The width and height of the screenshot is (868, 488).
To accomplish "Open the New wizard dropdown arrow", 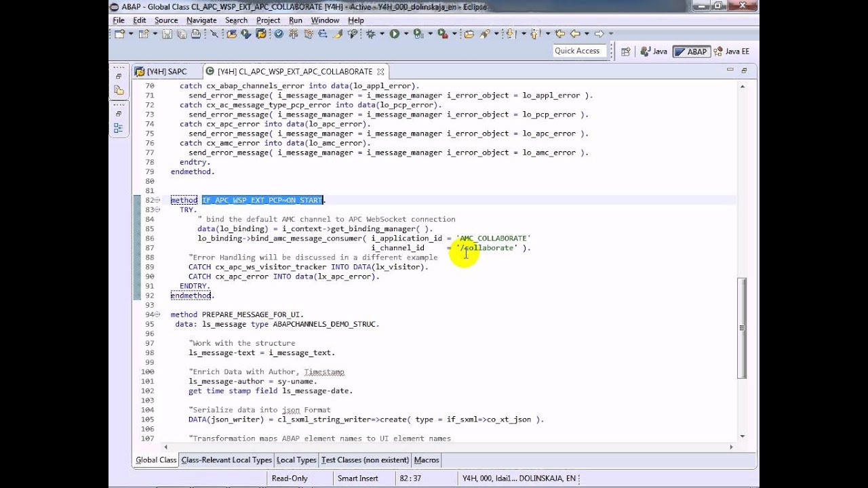I will point(131,34).
